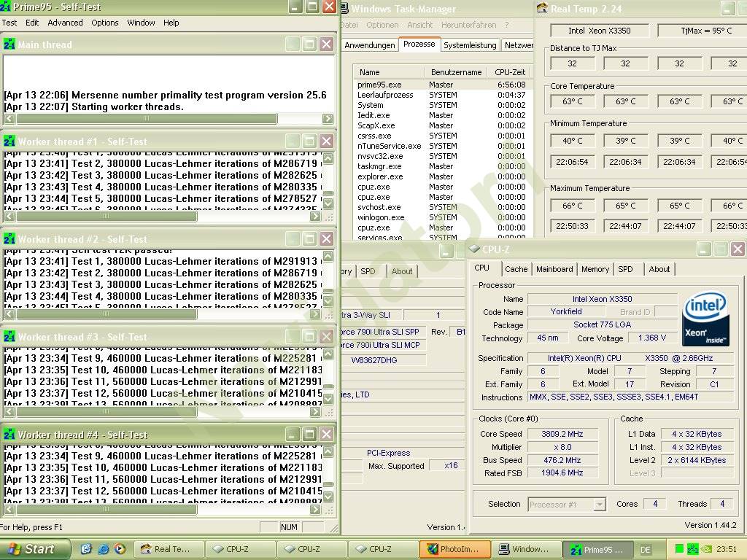Image resolution: width=747 pixels, height=560 pixels.
Task: Click the system tray clock showing 23:51
Action: 726,549
